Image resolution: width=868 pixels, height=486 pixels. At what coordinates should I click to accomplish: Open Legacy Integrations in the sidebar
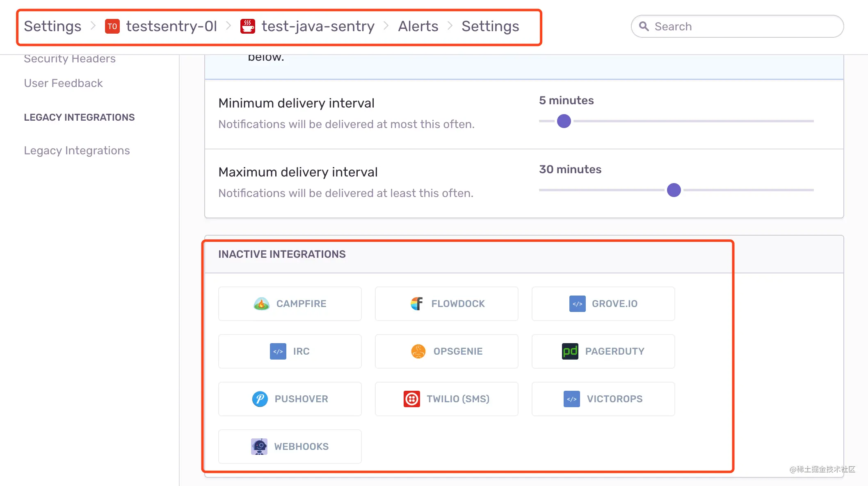tap(77, 150)
